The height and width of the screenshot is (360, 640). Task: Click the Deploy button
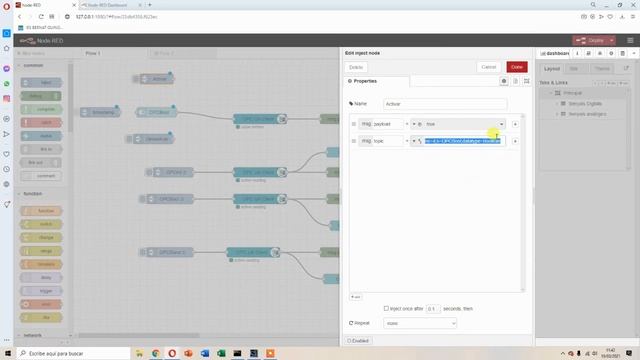[591, 40]
